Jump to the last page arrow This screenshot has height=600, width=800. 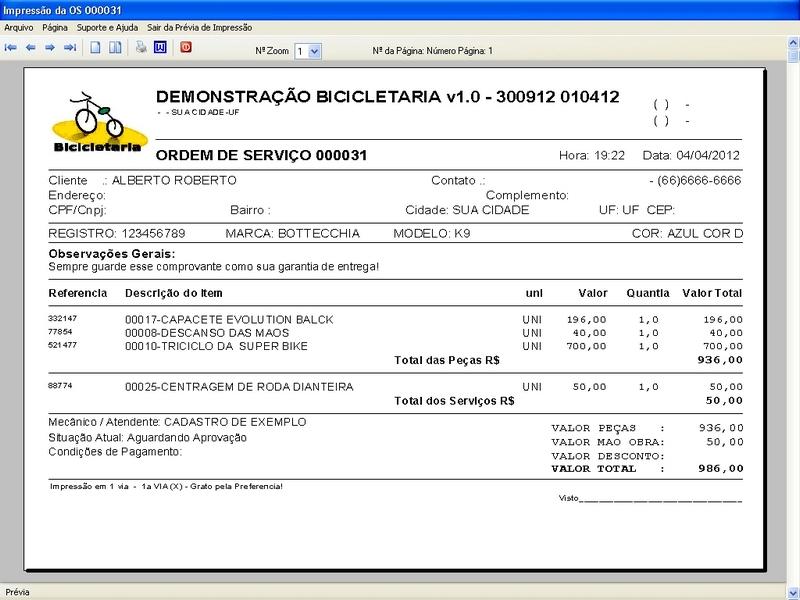coord(70,47)
